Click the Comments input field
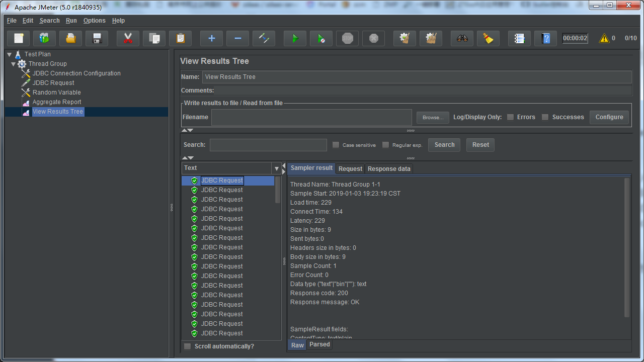The width and height of the screenshot is (644, 362). [x=424, y=90]
